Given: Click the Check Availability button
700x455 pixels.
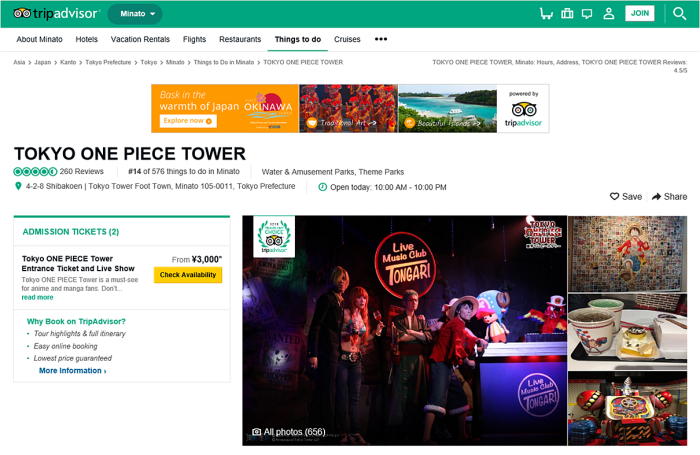Looking at the screenshot, I should (x=188, y=275).
